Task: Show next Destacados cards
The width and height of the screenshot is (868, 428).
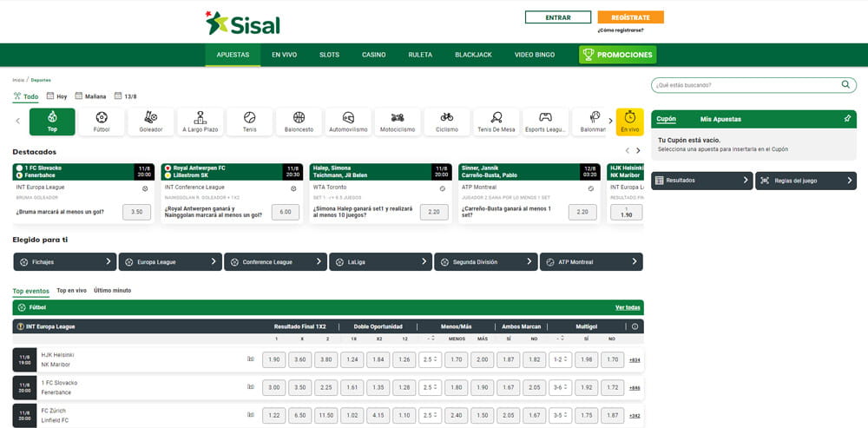Action: [638, 150]
